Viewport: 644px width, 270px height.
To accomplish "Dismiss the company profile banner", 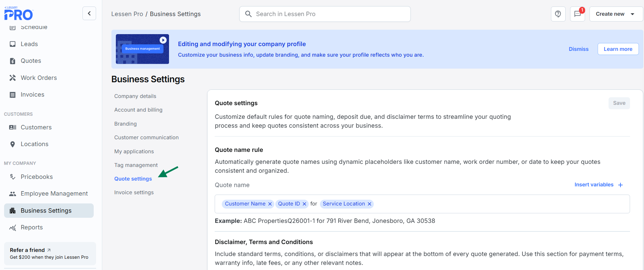I will 578,49.
